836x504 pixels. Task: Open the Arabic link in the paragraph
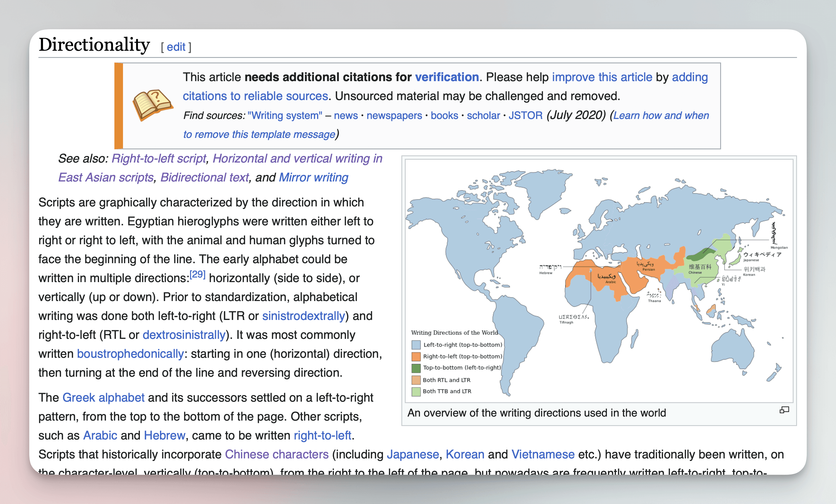coord(100,435)
